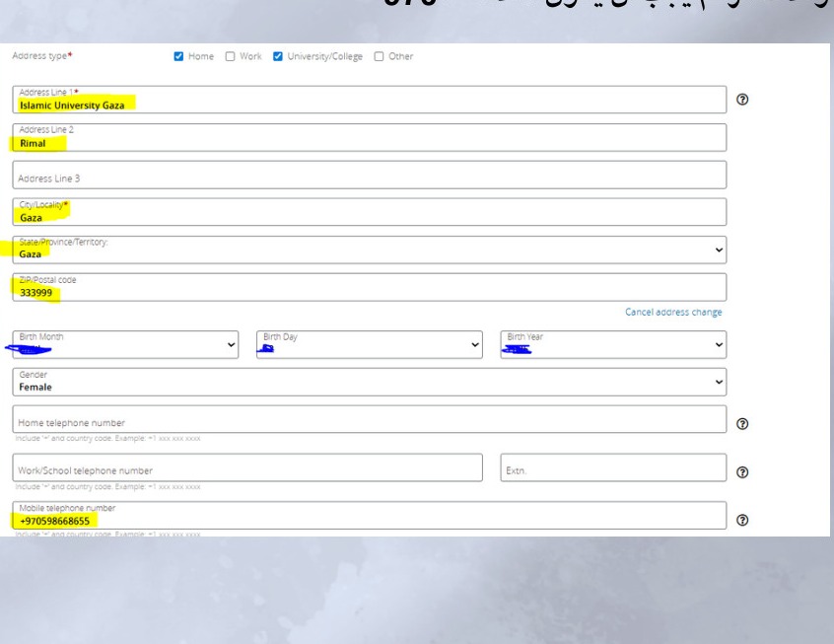The width and height of the screenshot is (834, 644).
Task: Uncheck the Home address type checkbox
Action: pos(178,56)
